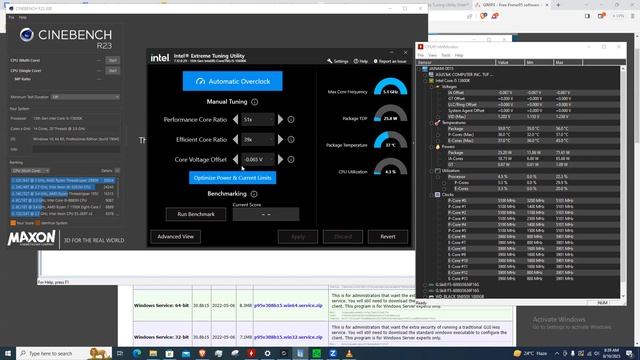Open File menu in CPUID HWMonitor
This screenshot has height=360, width=640.
click(420, 55)
